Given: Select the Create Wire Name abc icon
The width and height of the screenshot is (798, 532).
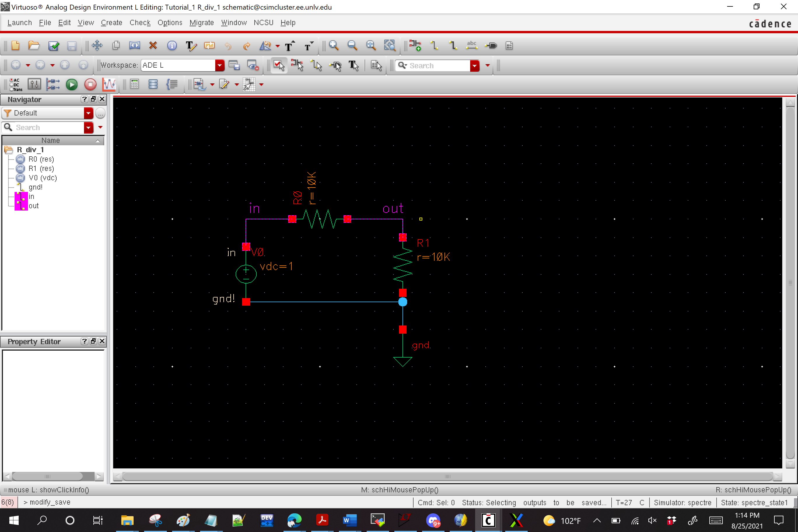Looking at the screenshot, I should [x=472, y=46].
